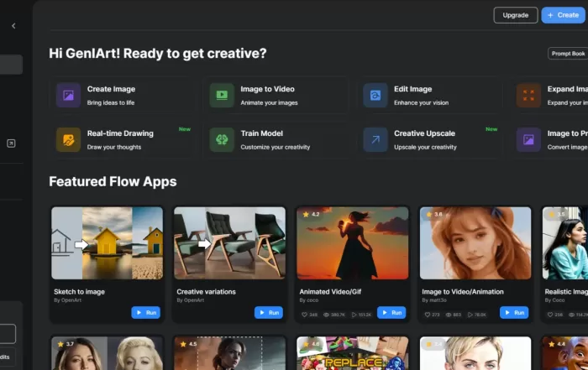Click 'Animate your images' subtitle
588x370 pixels.
pos(269,102)
